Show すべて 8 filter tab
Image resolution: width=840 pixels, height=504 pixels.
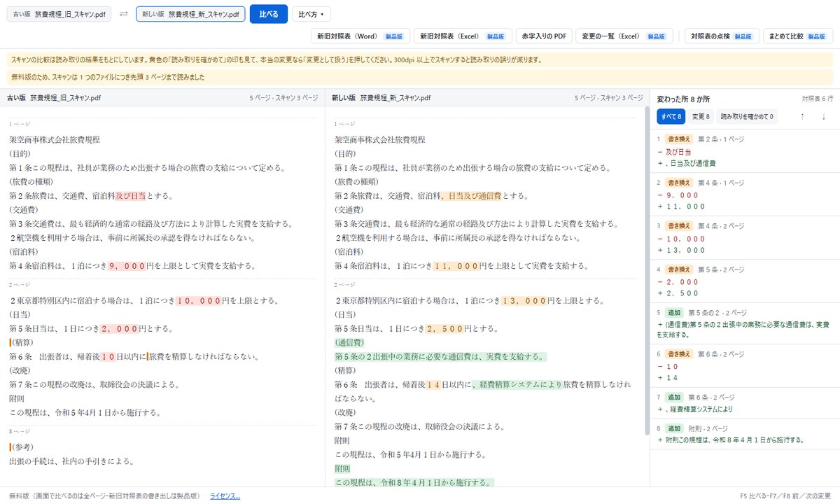coord(671,117)
